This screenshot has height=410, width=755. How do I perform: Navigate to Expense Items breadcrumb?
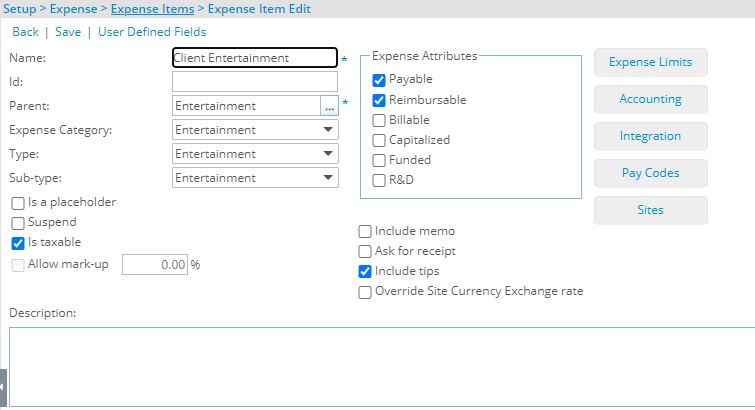(x=153, y=9)
